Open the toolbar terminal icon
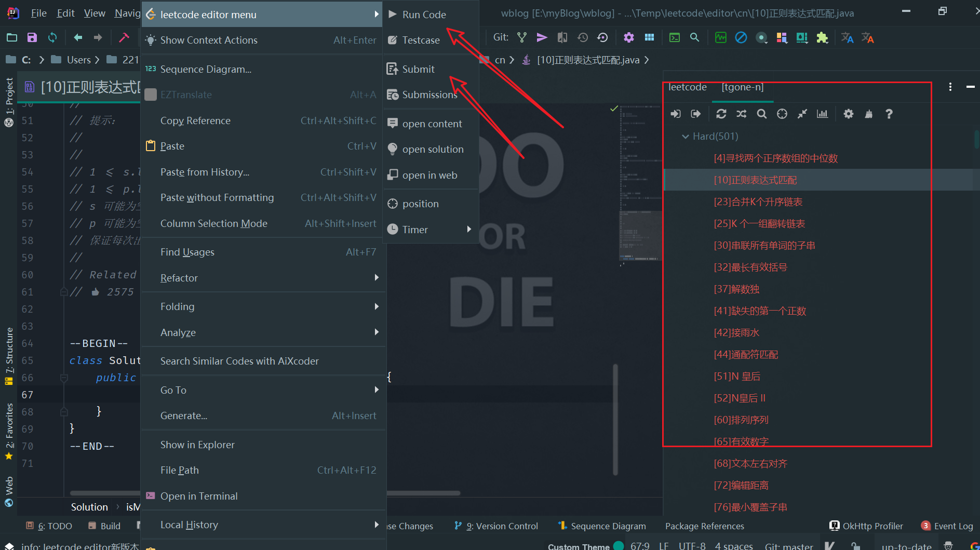Image resolution: width=980 pixels, height=550 pixels. click(675, 37)
